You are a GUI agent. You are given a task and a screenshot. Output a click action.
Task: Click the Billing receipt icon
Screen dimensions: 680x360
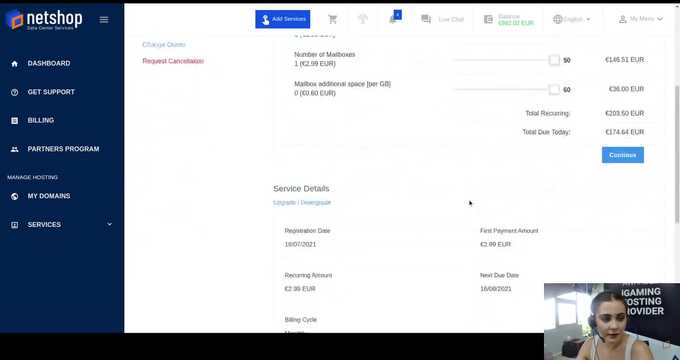14,121
